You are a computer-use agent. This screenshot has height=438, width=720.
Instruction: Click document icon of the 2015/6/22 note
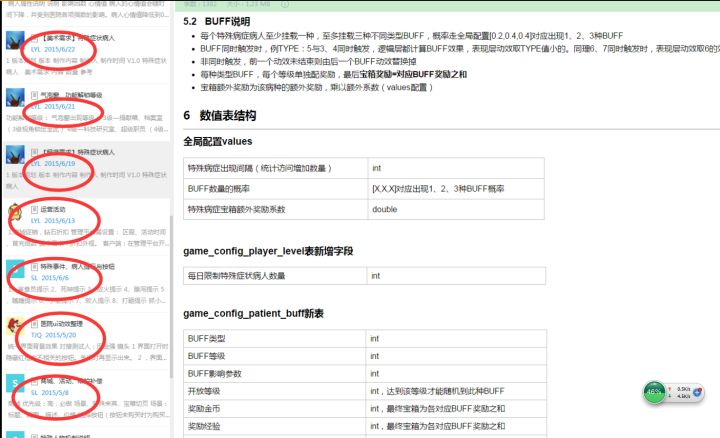(34, 38)
